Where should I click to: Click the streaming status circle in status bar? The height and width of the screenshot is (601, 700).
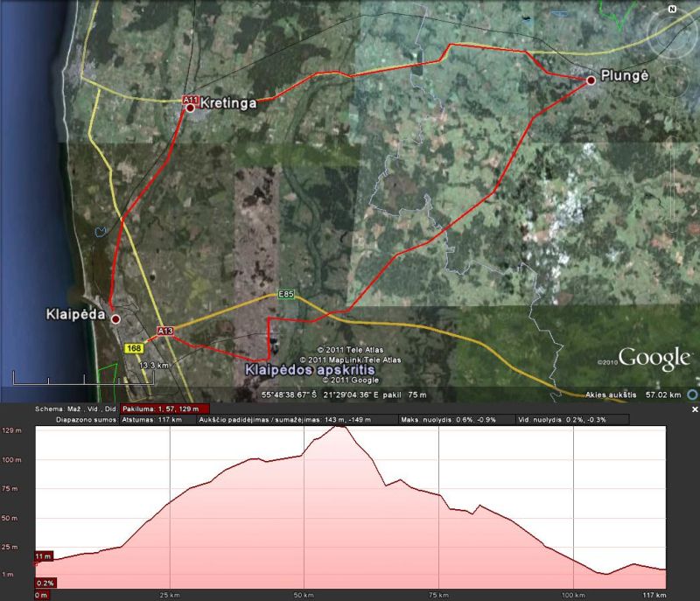[x=692, y=395]
